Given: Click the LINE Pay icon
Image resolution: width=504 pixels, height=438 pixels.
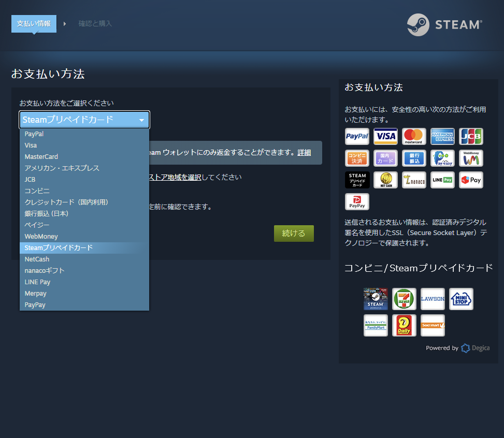Looking at the screenshot, I should (x=442, y=180).
